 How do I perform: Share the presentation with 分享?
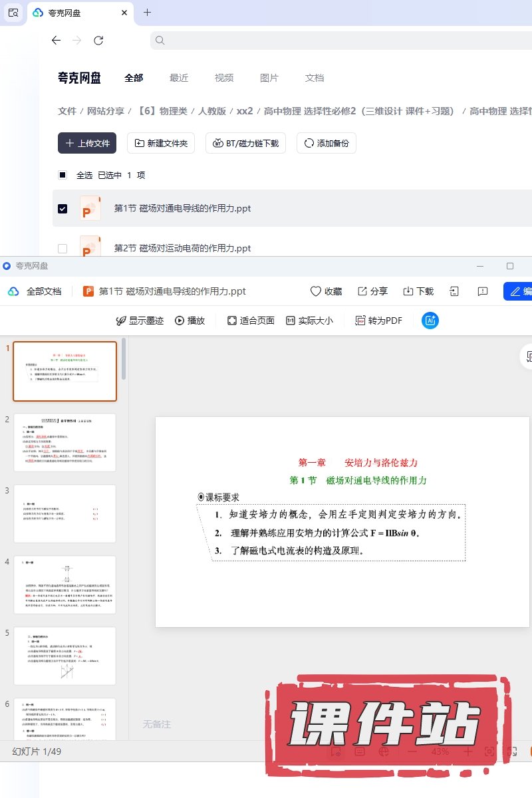point(372,291)
